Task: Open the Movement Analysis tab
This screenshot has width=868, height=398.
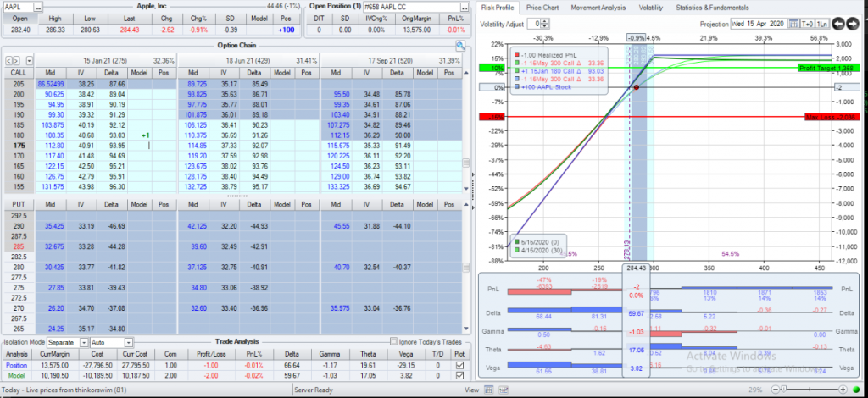Action: point(598,7)
